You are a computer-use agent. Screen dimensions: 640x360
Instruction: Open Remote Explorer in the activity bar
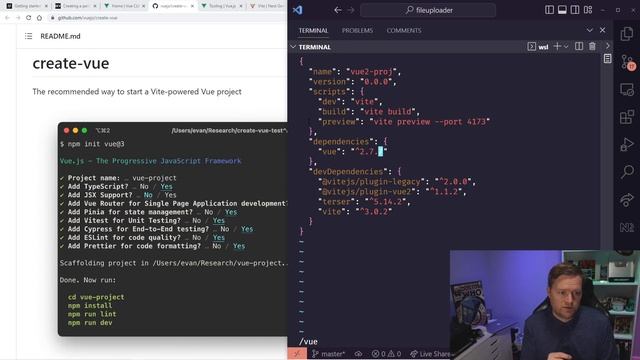(627, 89)
